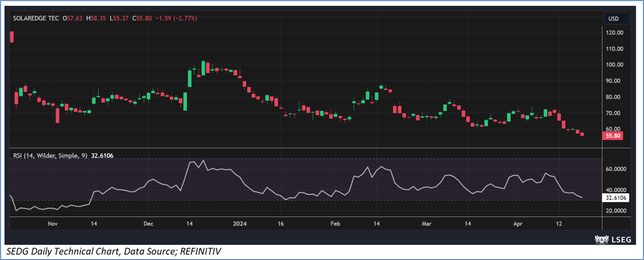Select the Nov label on time axis
The width and height of the screenshot is (644, 260).
(x=53, y=224)
